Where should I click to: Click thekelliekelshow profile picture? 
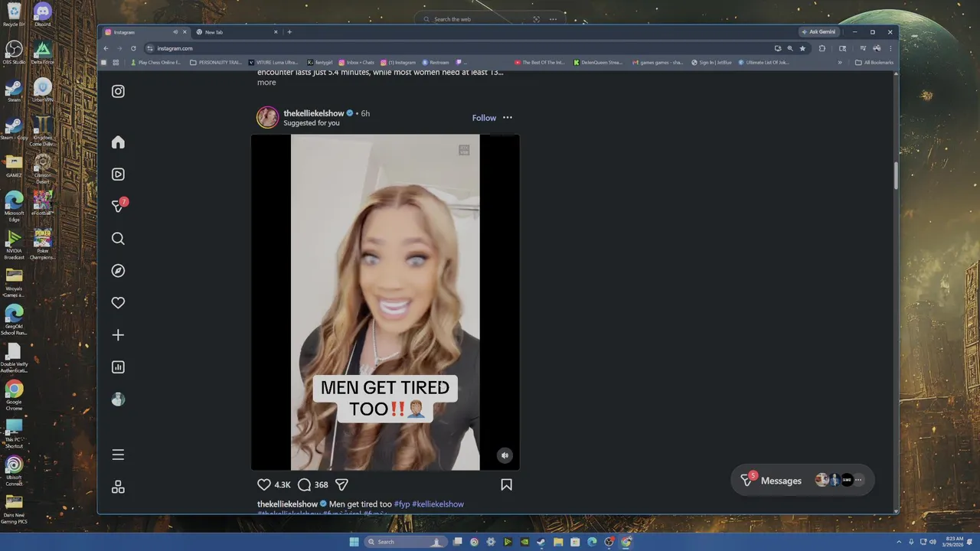pyautogui.click(x=267, y=117)
